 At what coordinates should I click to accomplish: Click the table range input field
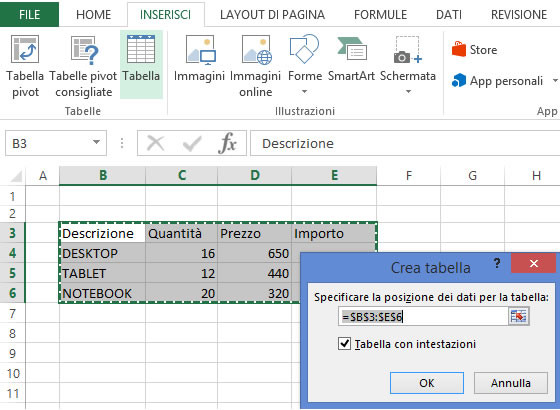click(423, 317)
